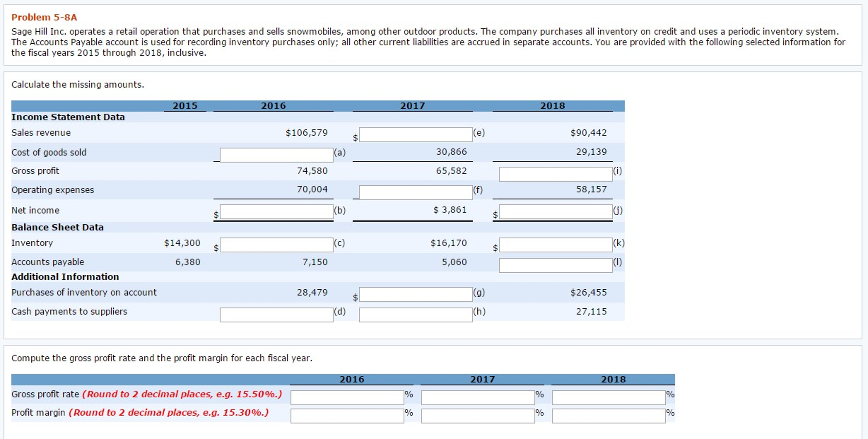Click the 2015 accounts payable value 6,380
Screen dimensions: 868x439
click(188, 262)
